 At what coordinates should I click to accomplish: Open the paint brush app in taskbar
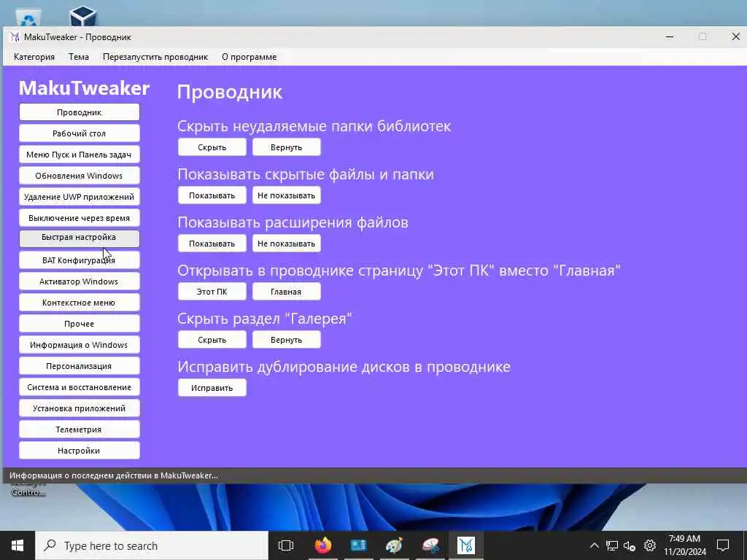point(430,545)
